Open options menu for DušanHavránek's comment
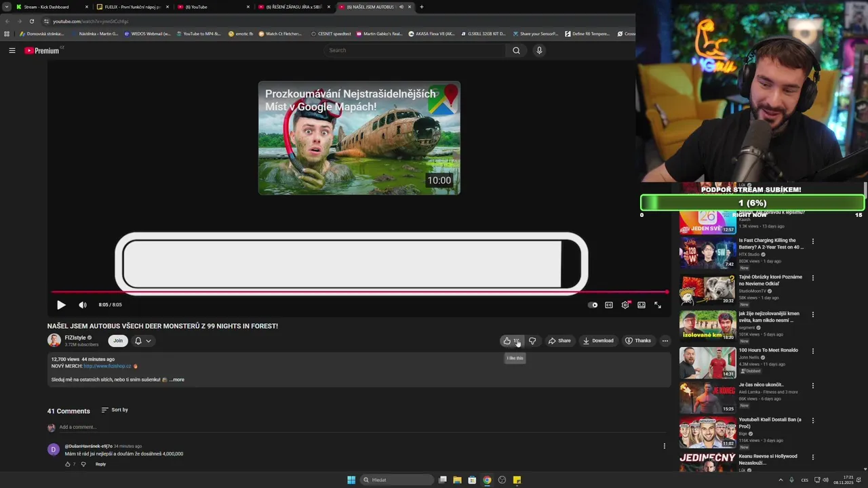 (664, 446)
